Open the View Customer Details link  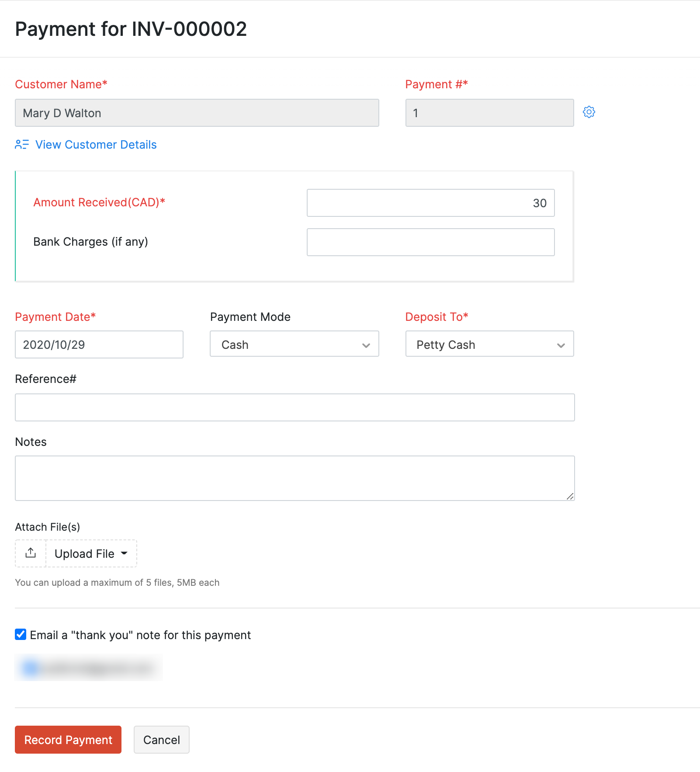(96, 144)
